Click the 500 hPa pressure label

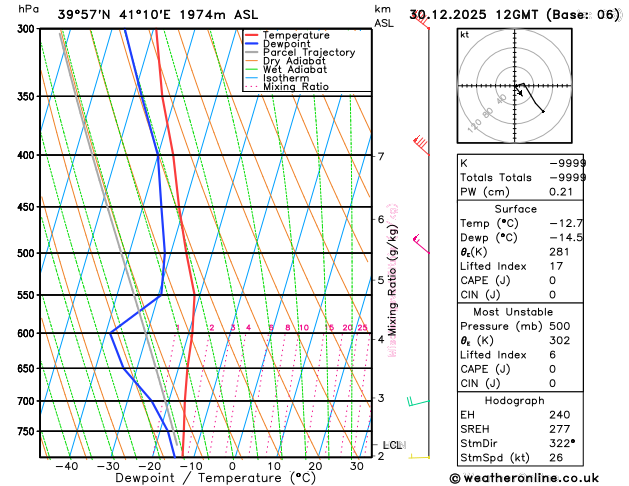pyautogui.click(x=28, y=253)
